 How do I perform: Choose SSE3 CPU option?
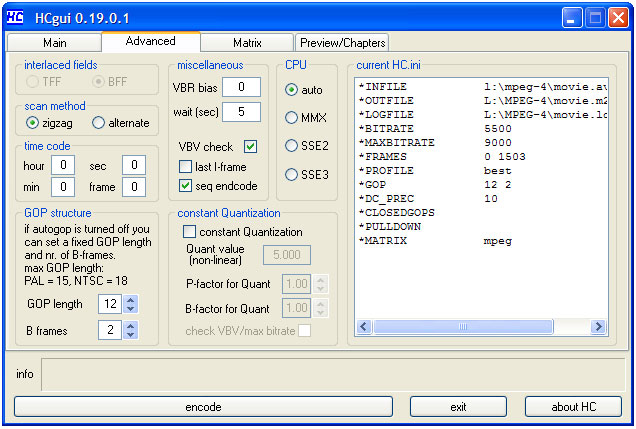307,175
